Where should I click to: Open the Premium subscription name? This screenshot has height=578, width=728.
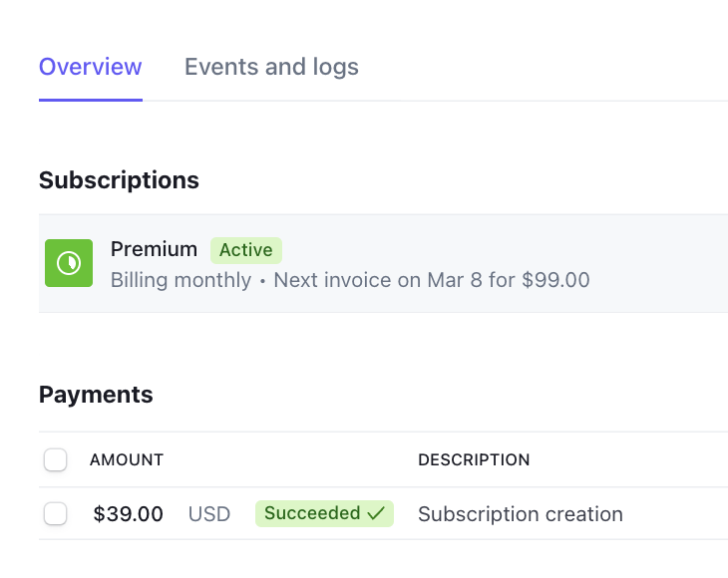[154, 249]
